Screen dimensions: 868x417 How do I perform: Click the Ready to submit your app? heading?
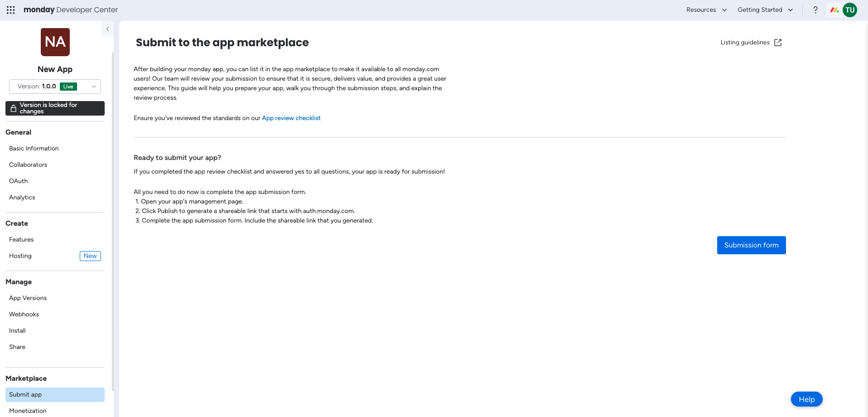point(177,158)
